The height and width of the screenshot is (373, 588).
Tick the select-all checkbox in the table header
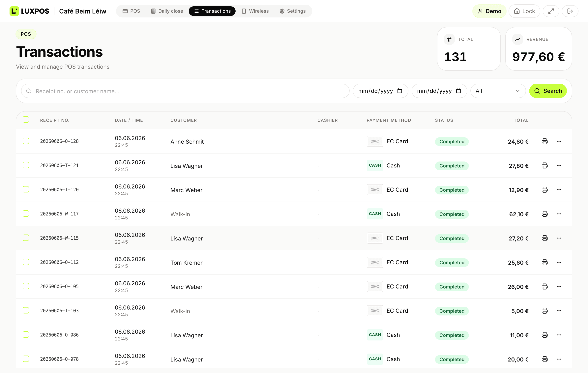26,119
